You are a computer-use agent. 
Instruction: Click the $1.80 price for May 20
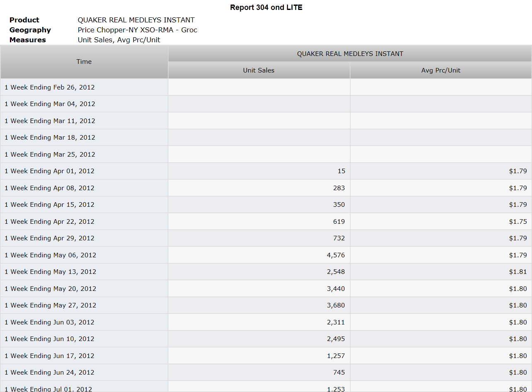[x=518, y=289]
